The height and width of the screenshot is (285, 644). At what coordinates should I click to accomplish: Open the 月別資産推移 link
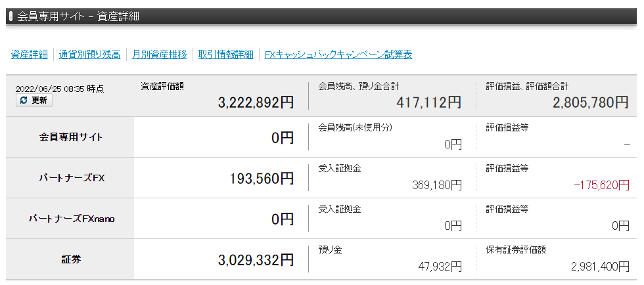tap(159, 55)
